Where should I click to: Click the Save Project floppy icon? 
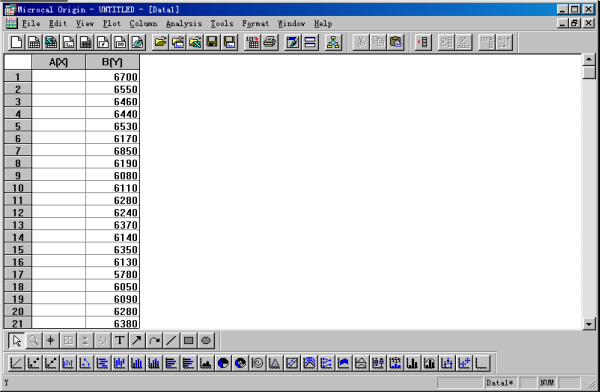(212, 42)
